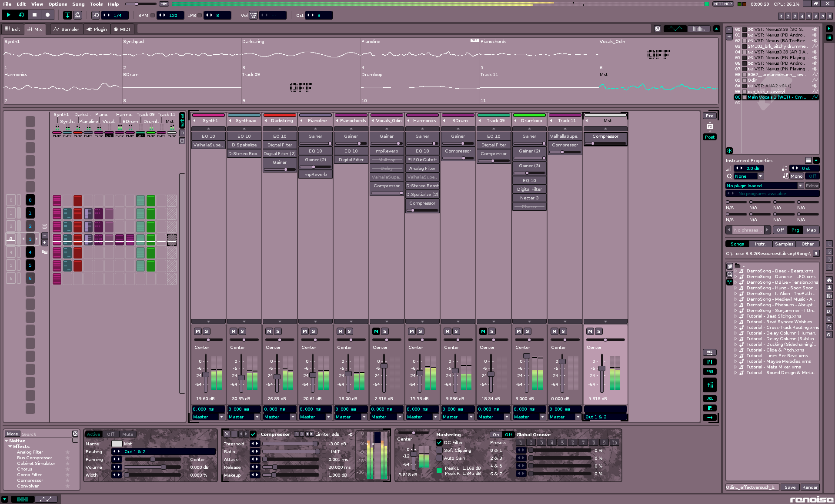Start playback with the play button
Viewport: 835px width, 504px height.
coord(8,15)
